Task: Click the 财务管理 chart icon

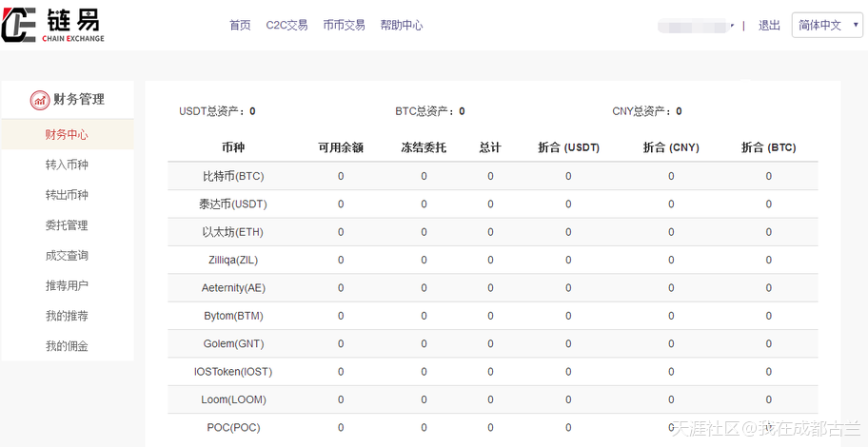Action: [40, 100]
